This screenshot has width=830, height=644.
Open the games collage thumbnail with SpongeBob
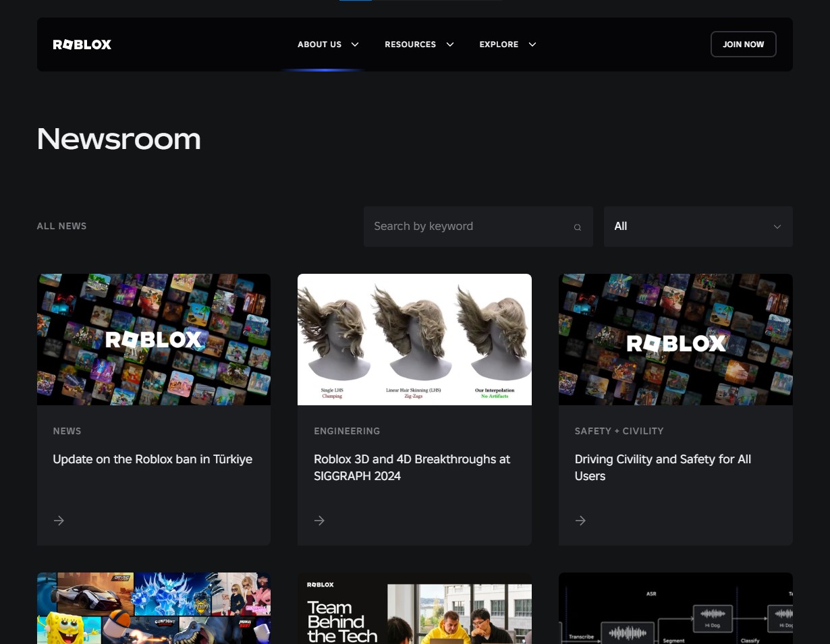tap(154, 608)
